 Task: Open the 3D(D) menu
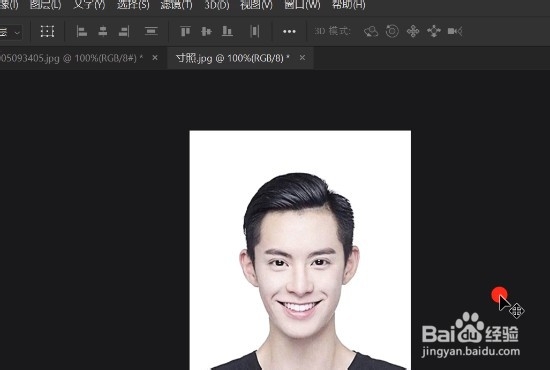pos(217,5)
